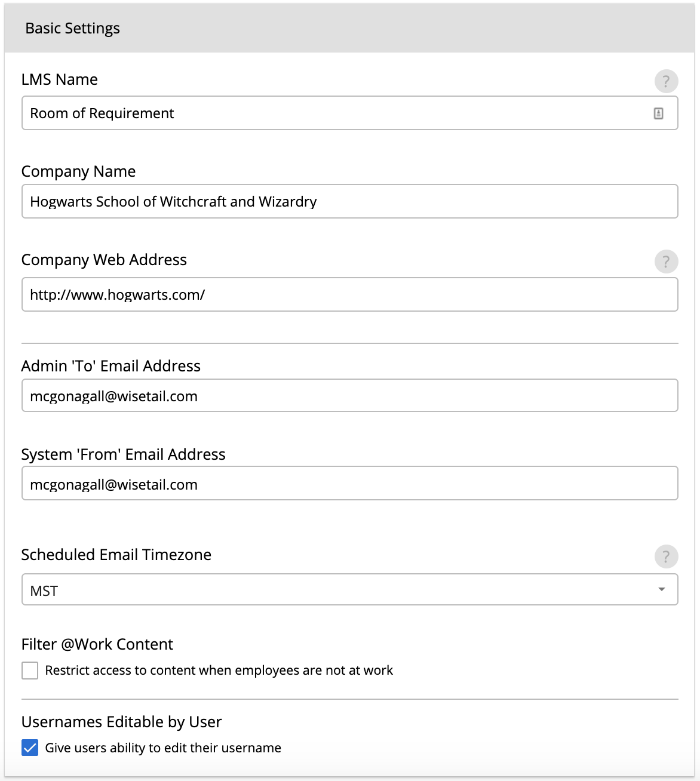Click the Company Web Address label
The height and width of the screenshot is (781, 700).
pos(104,260)
